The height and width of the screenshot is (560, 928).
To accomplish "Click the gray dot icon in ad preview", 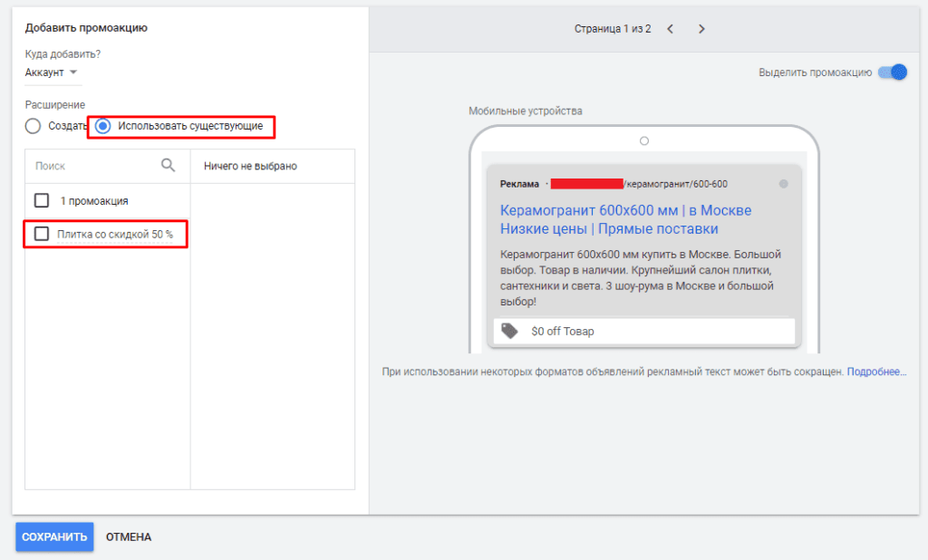I will pyautogui.click(x=784, y=184).
